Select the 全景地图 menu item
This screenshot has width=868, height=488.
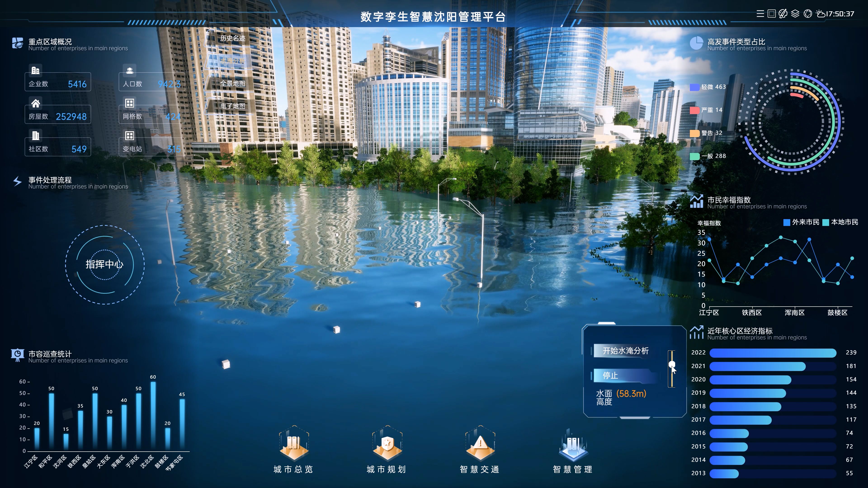pyautogui.click(x=233, y=84)
